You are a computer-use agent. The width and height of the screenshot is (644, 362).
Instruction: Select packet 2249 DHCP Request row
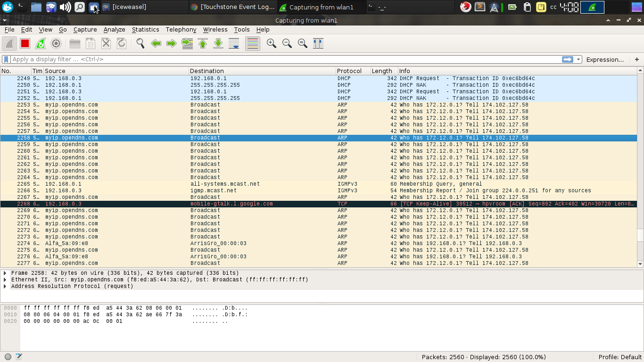click(318, 78)
